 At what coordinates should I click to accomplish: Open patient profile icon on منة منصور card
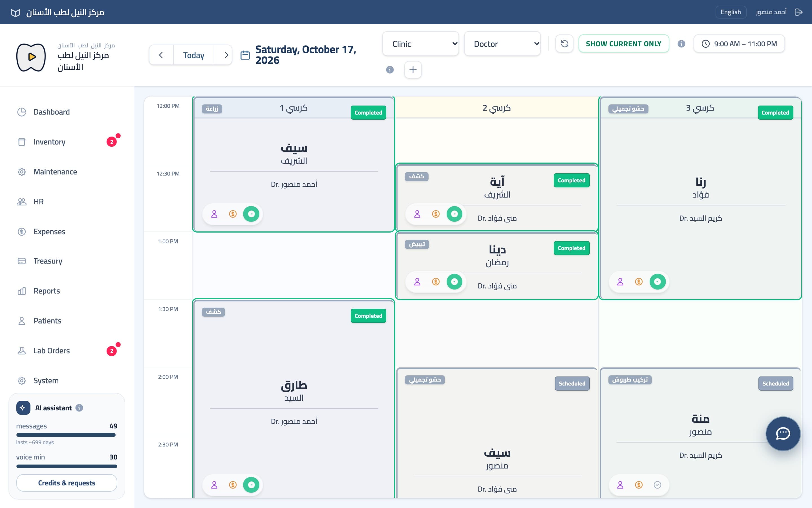(620, 485)
